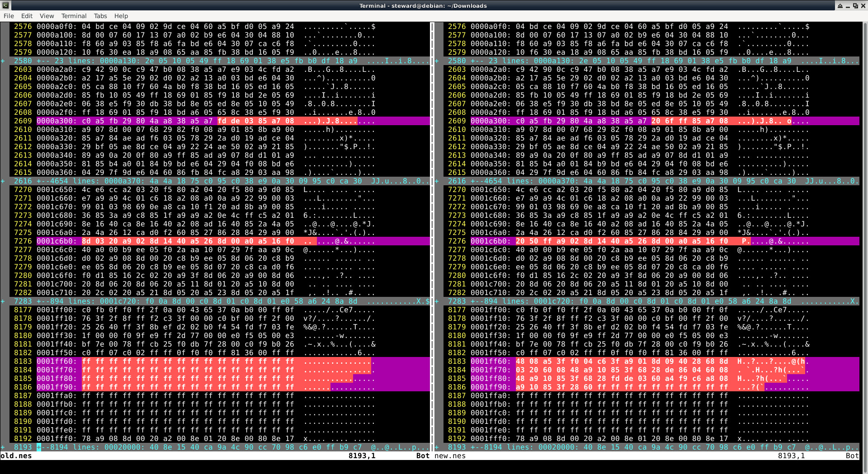Open the Terminal menu
868x474 pixels.
74,16
